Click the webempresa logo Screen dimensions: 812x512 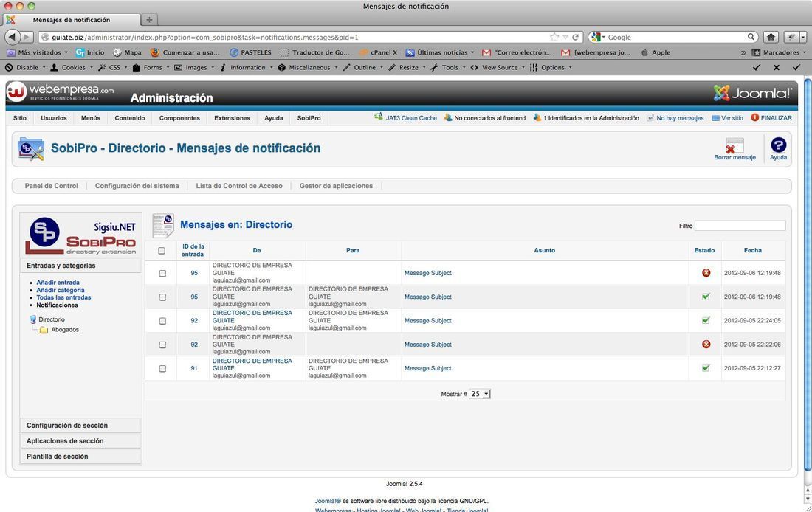pyautogui.click(x=60, y=91)
